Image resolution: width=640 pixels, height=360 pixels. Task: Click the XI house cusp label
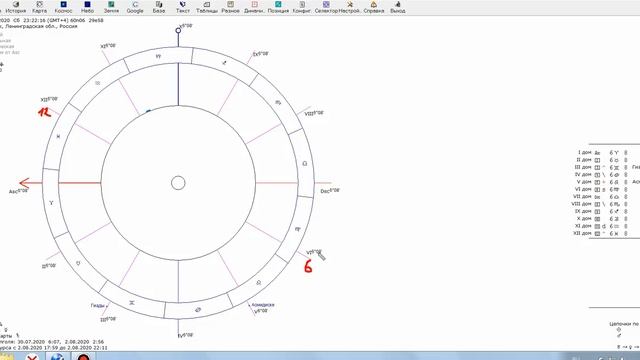108,46
